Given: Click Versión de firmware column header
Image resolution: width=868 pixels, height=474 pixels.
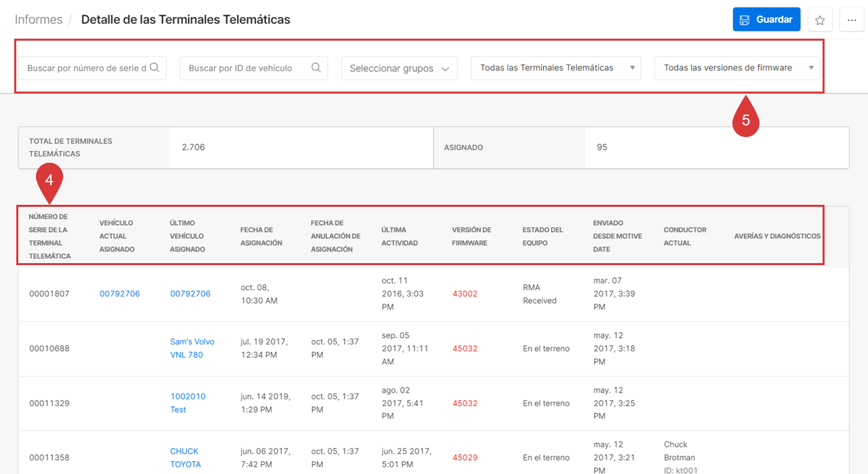Looking at the screenshot, I should [471, 236].
